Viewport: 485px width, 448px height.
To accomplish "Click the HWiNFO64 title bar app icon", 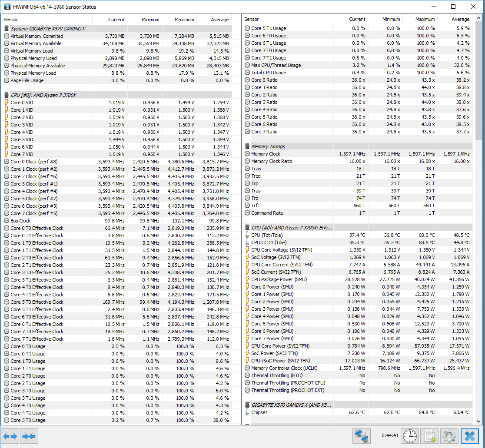I will [7, 7].
